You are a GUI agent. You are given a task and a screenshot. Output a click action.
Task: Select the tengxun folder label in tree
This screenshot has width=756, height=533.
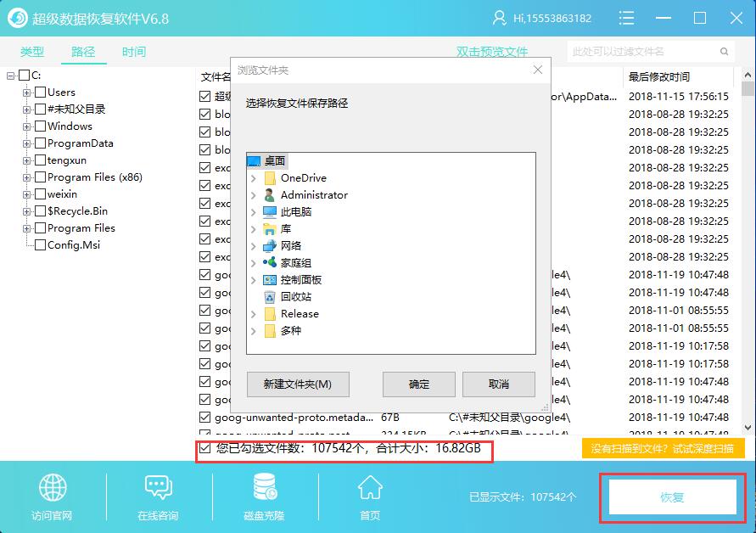click(67, 160)
